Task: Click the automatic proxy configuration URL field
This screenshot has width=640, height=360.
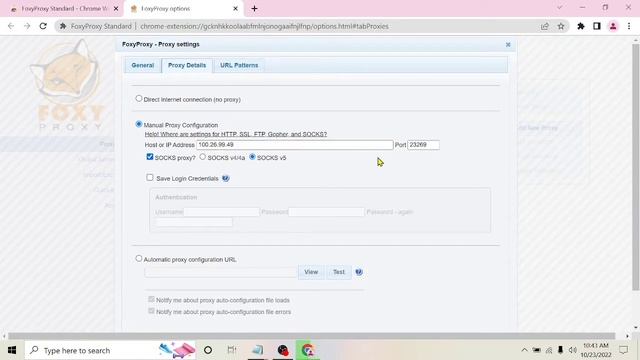Action: coord(220,272)
